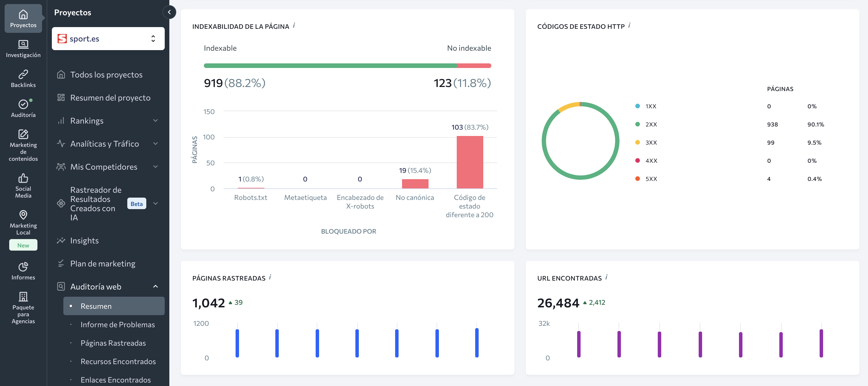Open Marketing de contenidos icon
This screenshot has height=386, width=868.
tap(23, 134)
